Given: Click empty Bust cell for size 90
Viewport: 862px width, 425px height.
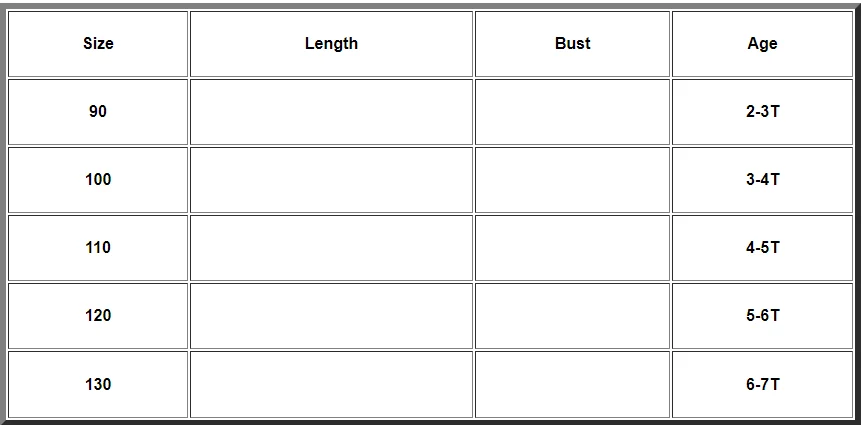Looking at the screenshot, I should pyautogui.click(x=572, y=112).
